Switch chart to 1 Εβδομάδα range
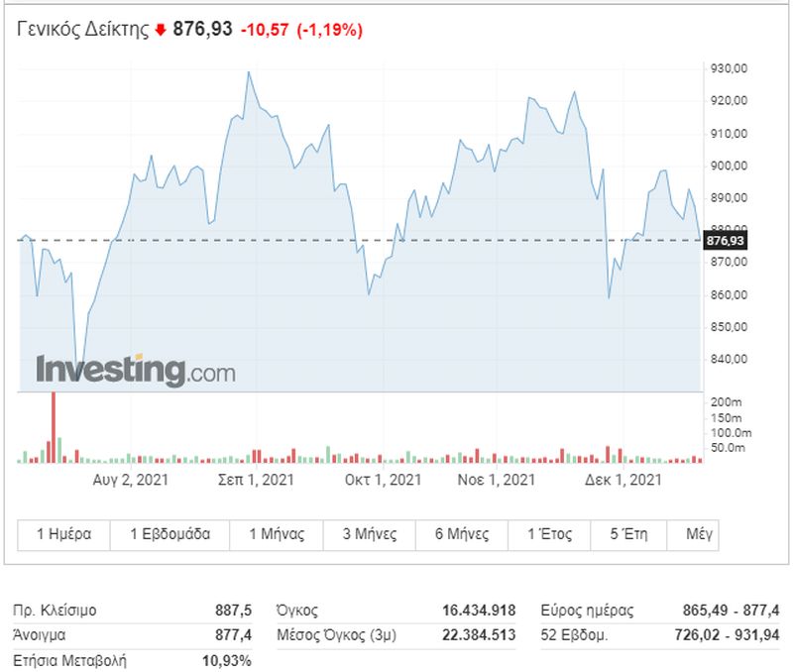The image size is (793, 672). [x=170, y=534]
